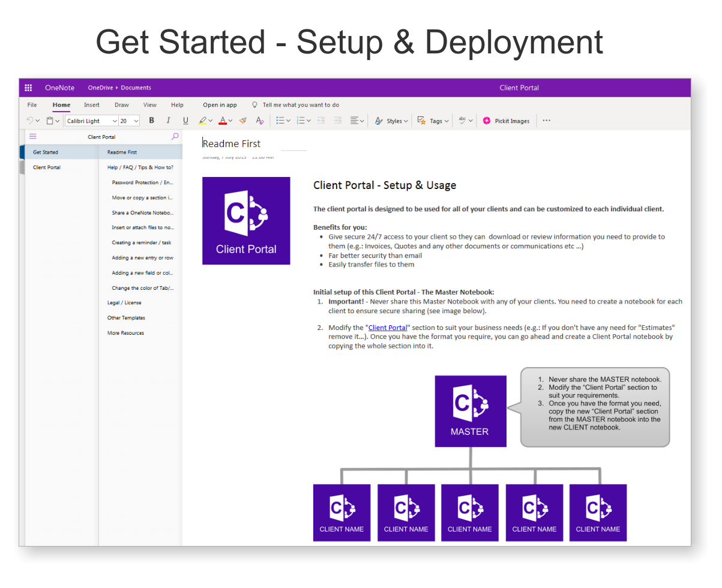Expand the Styles dropdown arrow
This screenshot has height=588, width=722.
click(406, 121)
